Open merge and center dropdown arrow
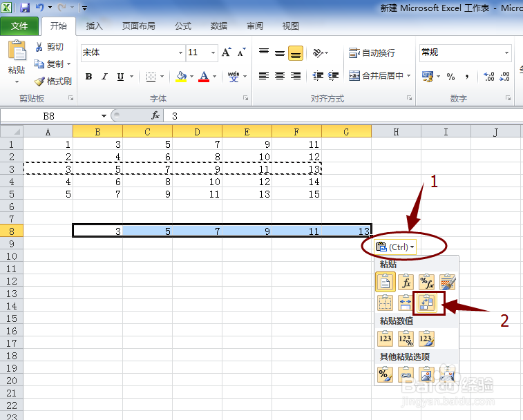Image resolution: width=523 pixels, height=420 pixels. 408,76
